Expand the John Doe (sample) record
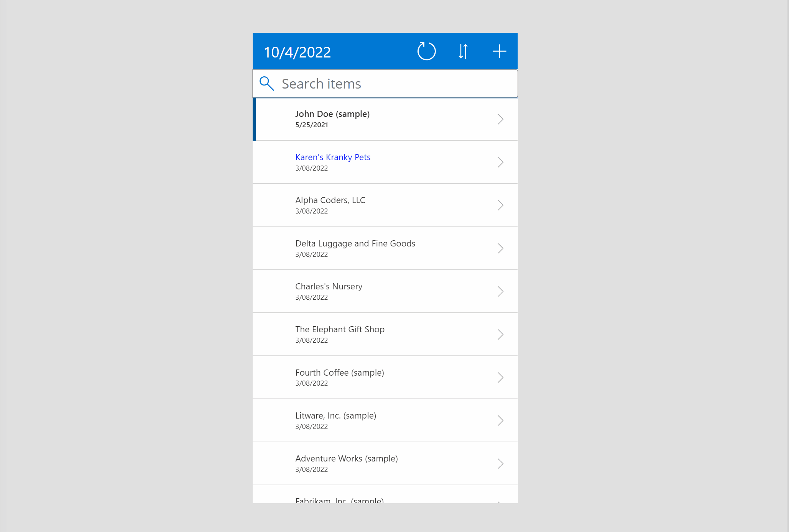This screenshot has height=532, width=789. 500,119
